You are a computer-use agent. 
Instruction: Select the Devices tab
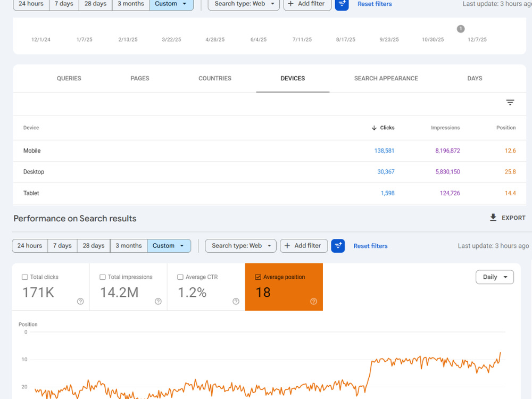[x=293, y=78]
